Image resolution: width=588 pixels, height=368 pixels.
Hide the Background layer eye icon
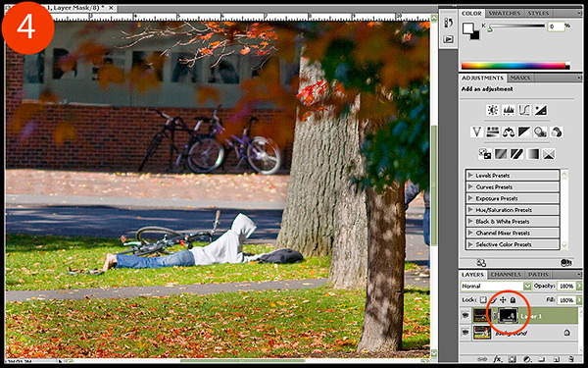click(465, 333)
